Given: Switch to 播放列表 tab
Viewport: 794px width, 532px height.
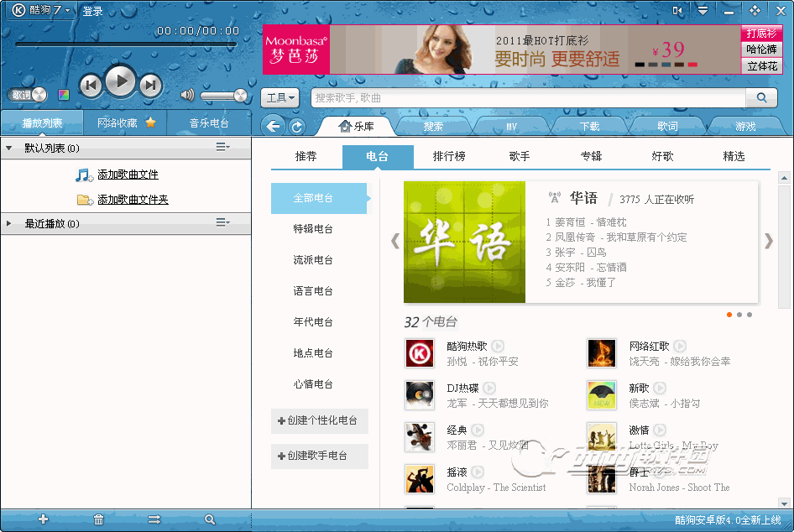Looking at the screenshot, I should click(x=42, y=123).
